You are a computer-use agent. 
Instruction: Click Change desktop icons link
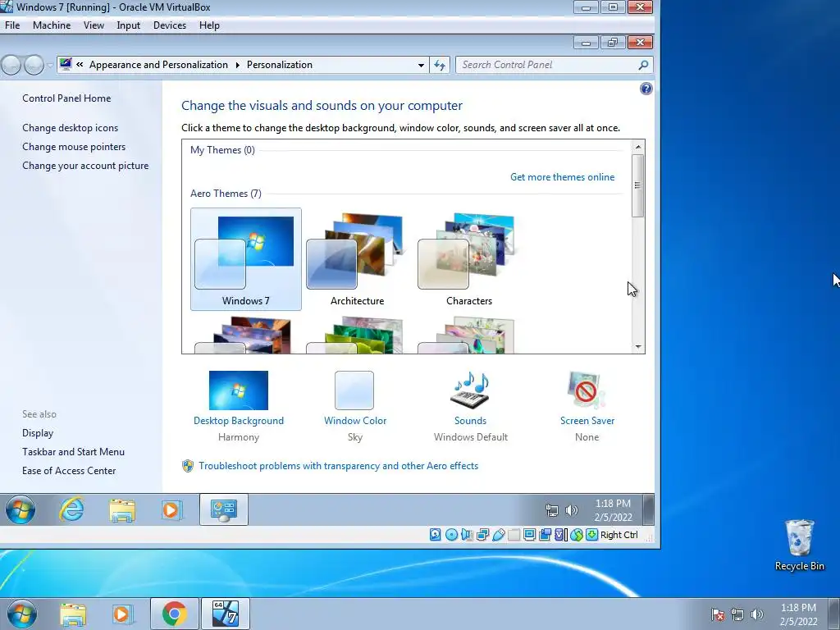point(71,127)
